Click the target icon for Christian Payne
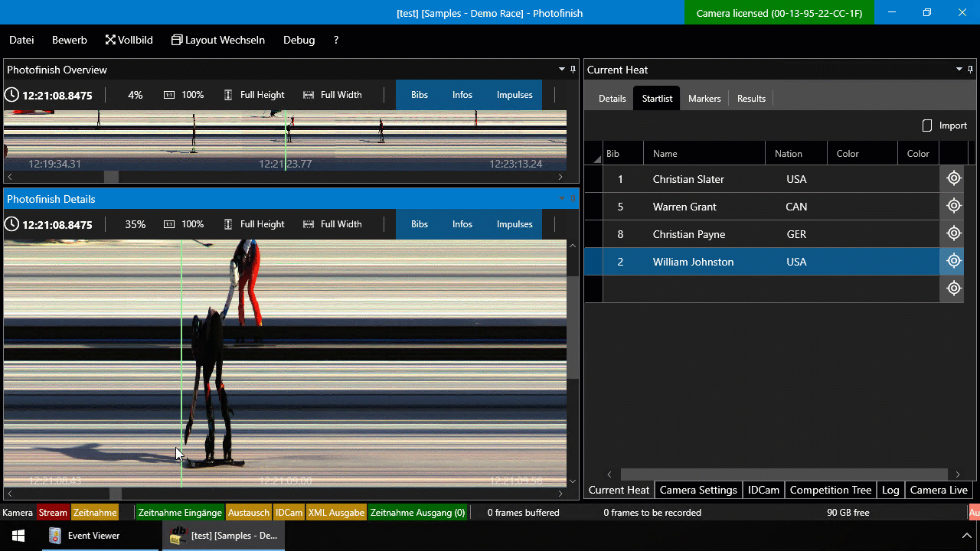 pyautogui.click(x=953, y=233)
